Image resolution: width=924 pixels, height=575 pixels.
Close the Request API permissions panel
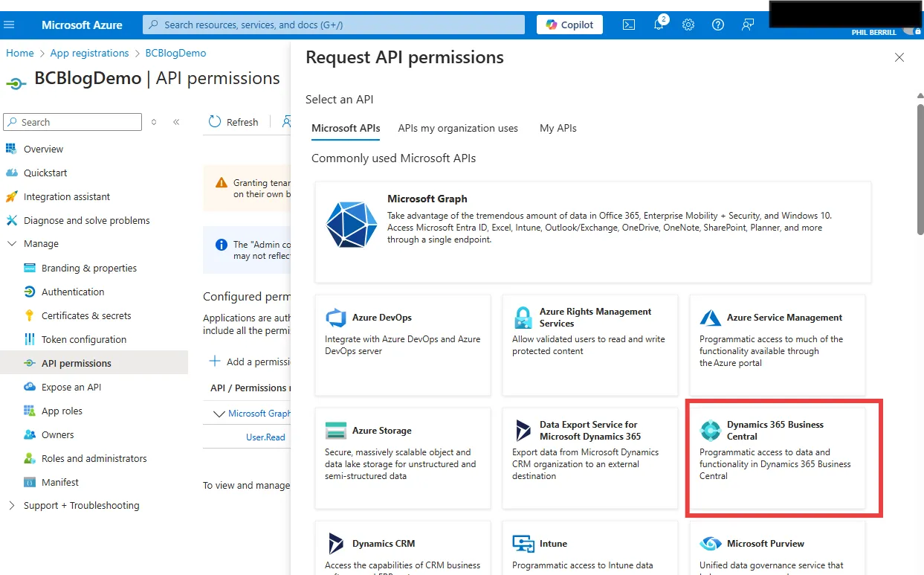(x=899, y=57)
